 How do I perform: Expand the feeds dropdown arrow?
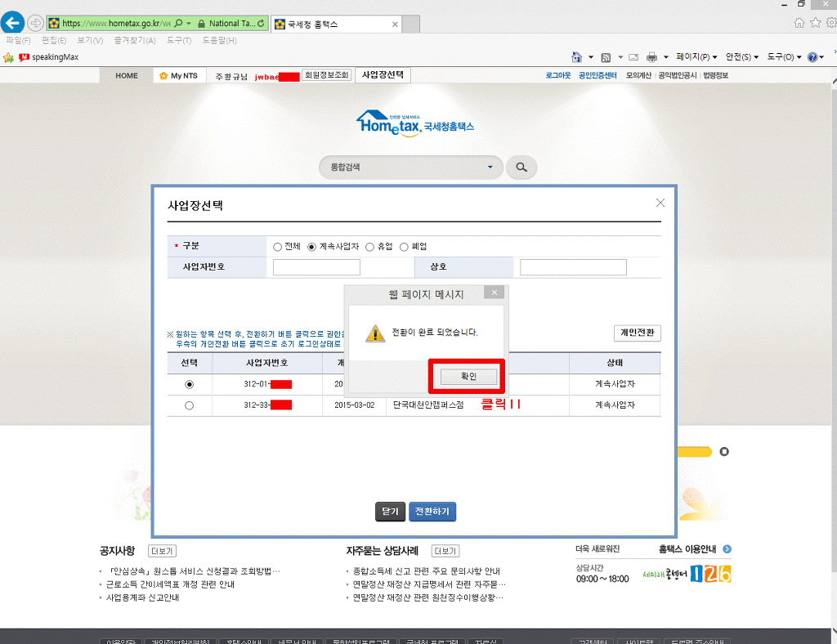pos(620,57)
